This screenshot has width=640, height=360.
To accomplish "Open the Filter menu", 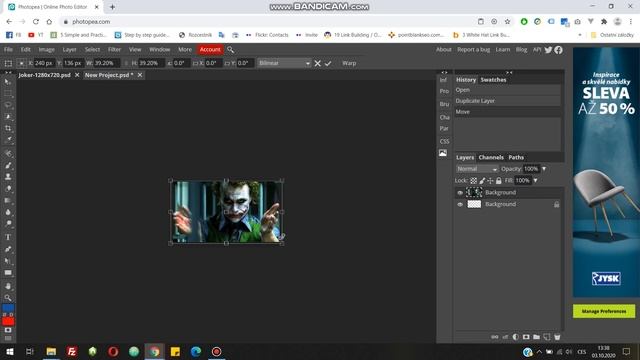I will click(x=114, y=49).
